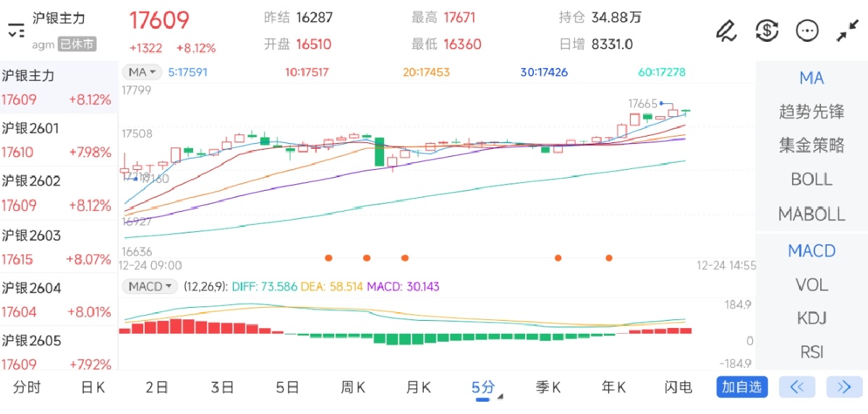Image resolution: width=868 pixels, height=414 pixels.
Task: Switch to the 5分 tab
Action: tap(482, 387)
